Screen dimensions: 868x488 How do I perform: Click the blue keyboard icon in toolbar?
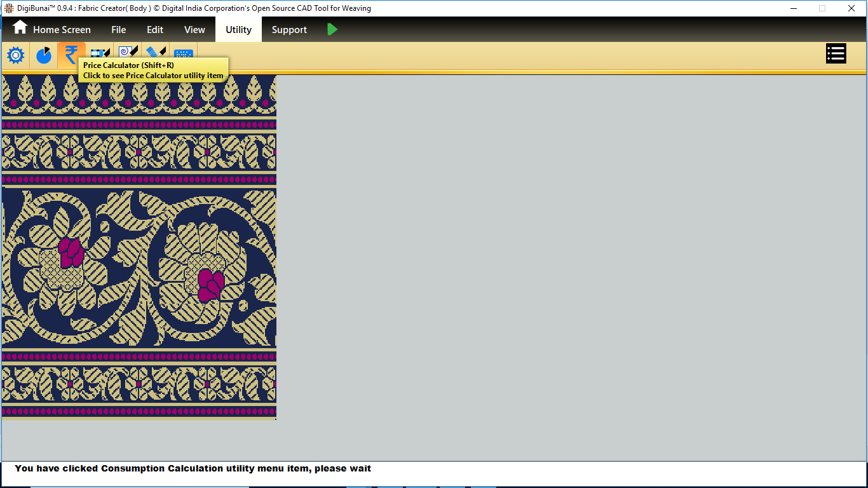tap(183, 55)
